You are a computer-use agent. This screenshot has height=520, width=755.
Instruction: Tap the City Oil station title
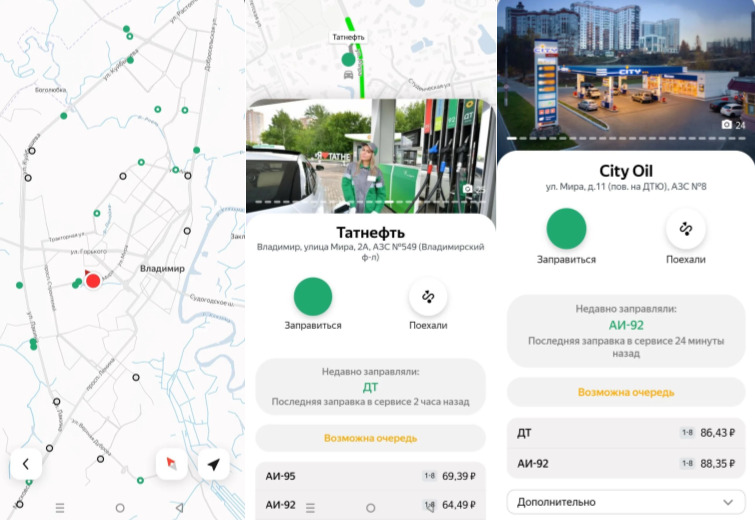pyautogui.click(x=626, y=171)
